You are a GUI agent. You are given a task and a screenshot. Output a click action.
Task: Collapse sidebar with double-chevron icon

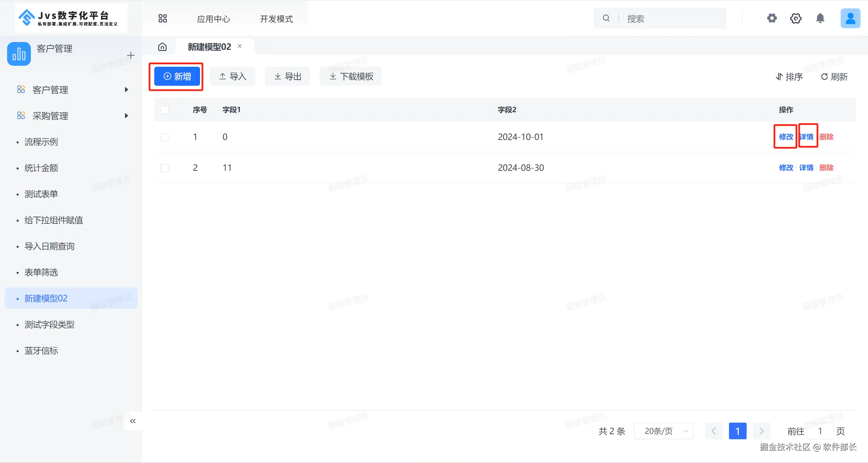pyautogui.click(x=133, y=421)
